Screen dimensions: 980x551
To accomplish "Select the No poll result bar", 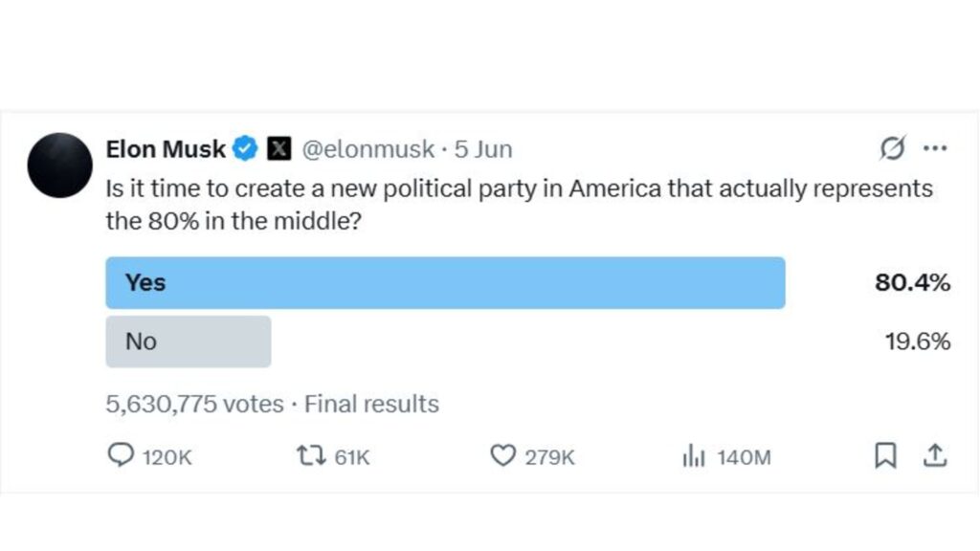I will pyautogui.click(x=189, y=342).
